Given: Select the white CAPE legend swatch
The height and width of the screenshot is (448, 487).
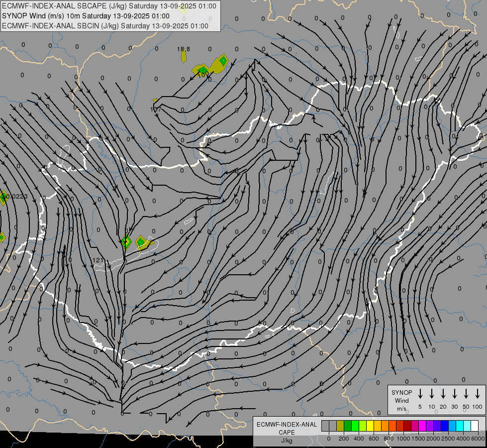Looking at the screenshot, I should point(474,426).
